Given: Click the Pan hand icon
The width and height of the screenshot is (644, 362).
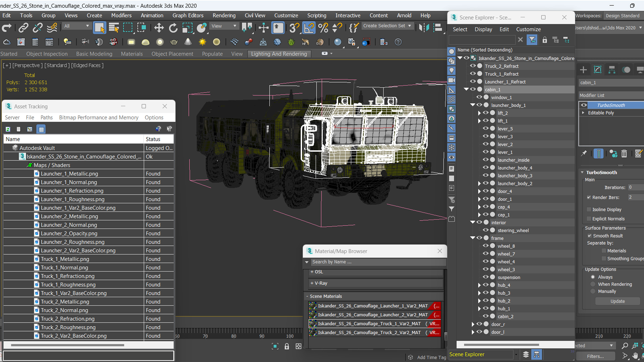Looking at the screenshot, I should click(x=635, y=356).
